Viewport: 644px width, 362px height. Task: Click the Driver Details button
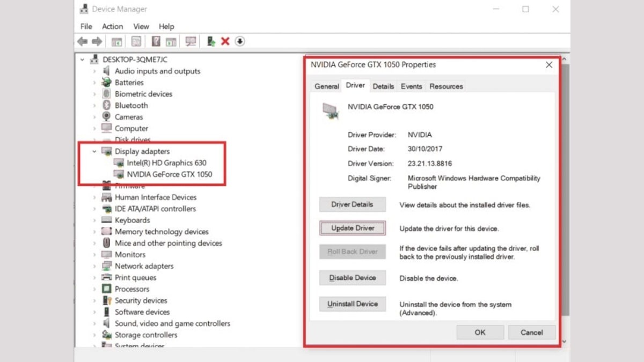(352, 204)
